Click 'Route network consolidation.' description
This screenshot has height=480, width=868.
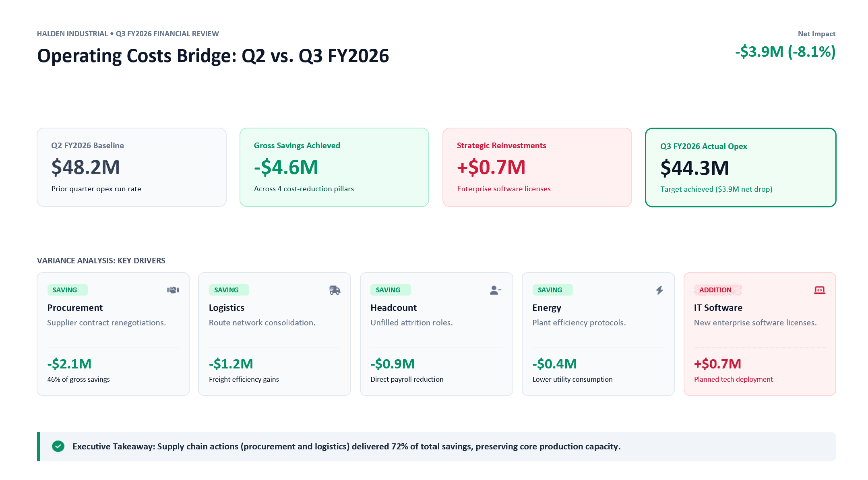(262, 323)
